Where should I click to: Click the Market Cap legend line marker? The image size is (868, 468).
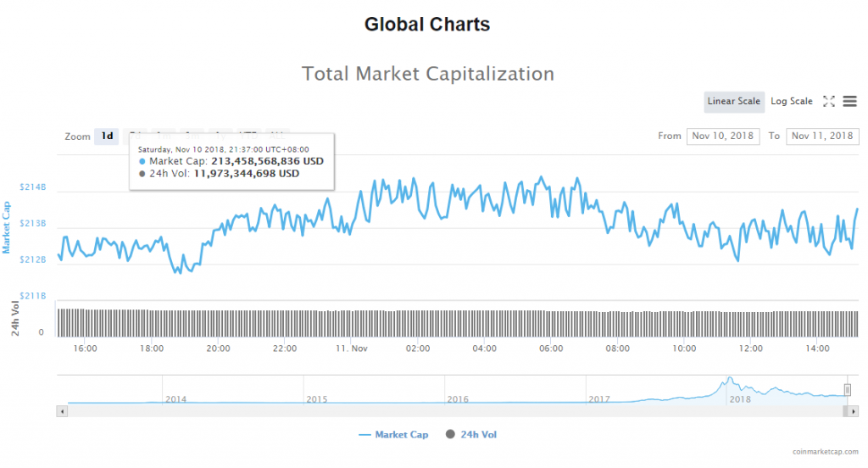click(365, 435)
